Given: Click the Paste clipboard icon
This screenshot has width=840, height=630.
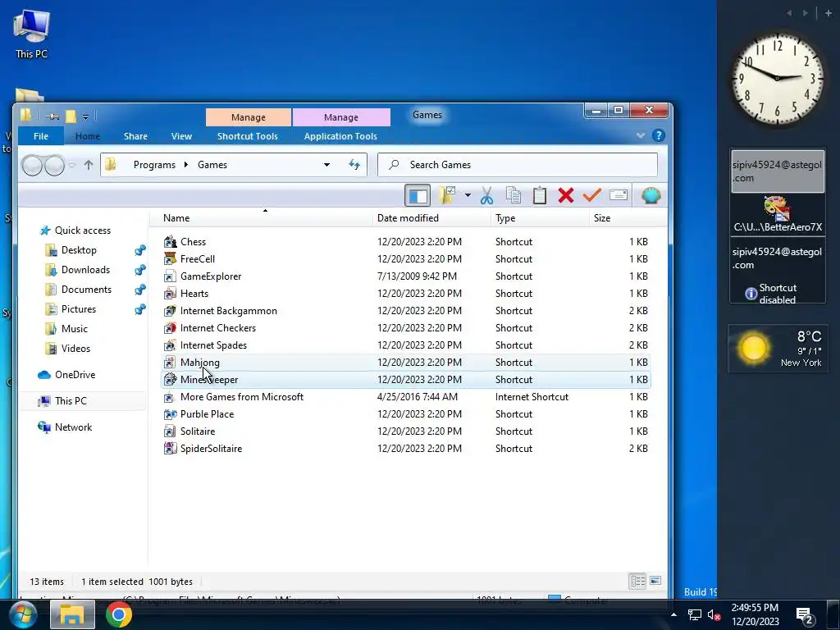Looking at the screenshot, I should [540, 195].
